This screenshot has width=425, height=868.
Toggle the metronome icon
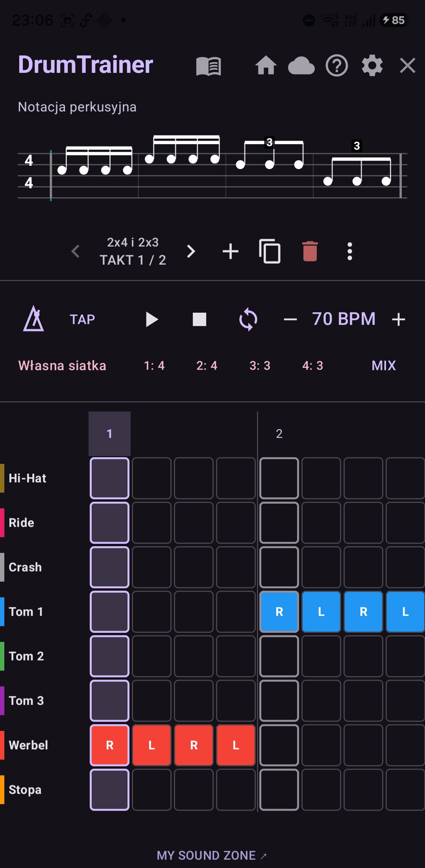point(33,319)
